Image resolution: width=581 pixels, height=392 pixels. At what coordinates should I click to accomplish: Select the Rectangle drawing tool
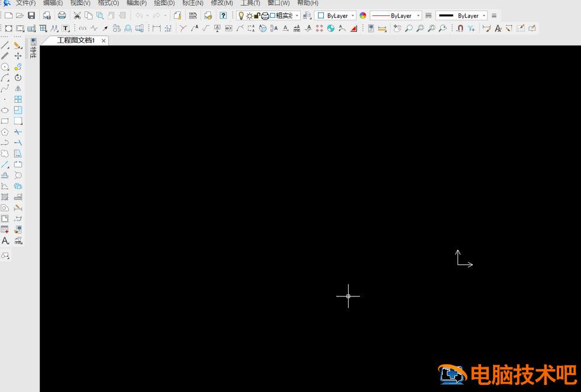pyautogui.click(x=5, y=121)
